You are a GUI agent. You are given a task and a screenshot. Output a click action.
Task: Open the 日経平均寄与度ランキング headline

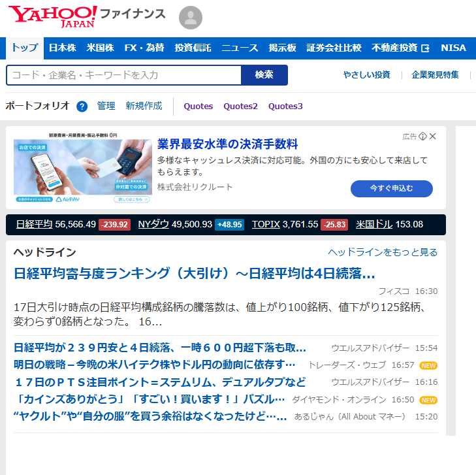point(195,273)
